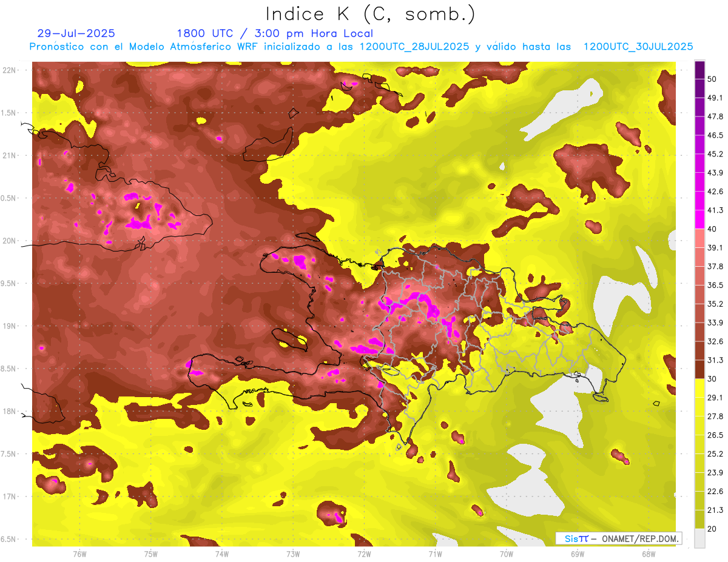Pick the gray swatch below the 20 mark

(699, 538)
